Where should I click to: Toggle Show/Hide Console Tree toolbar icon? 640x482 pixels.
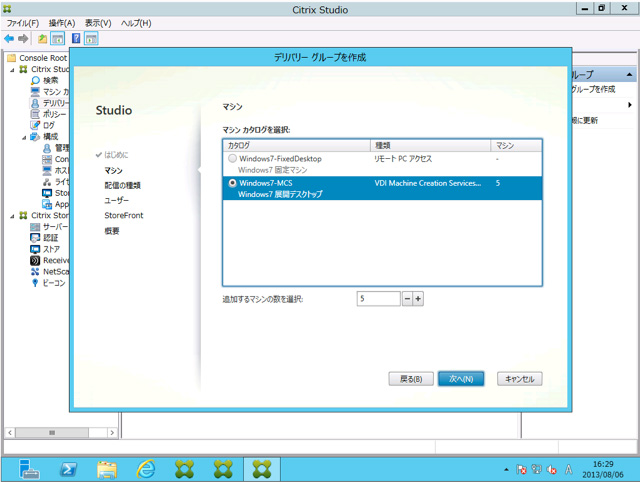58,39
